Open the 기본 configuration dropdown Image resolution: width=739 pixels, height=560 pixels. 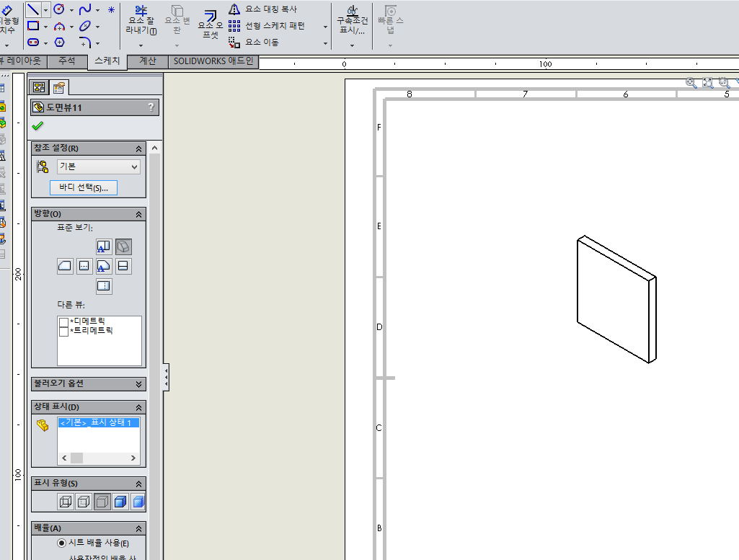[99, 166]
